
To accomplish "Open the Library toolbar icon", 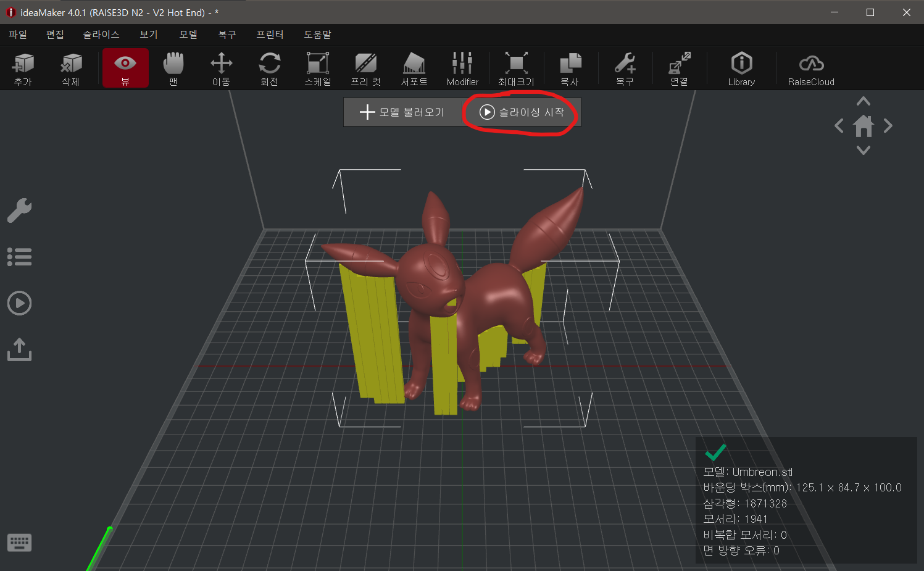I will pyautogui.click(x=741, y=69).
